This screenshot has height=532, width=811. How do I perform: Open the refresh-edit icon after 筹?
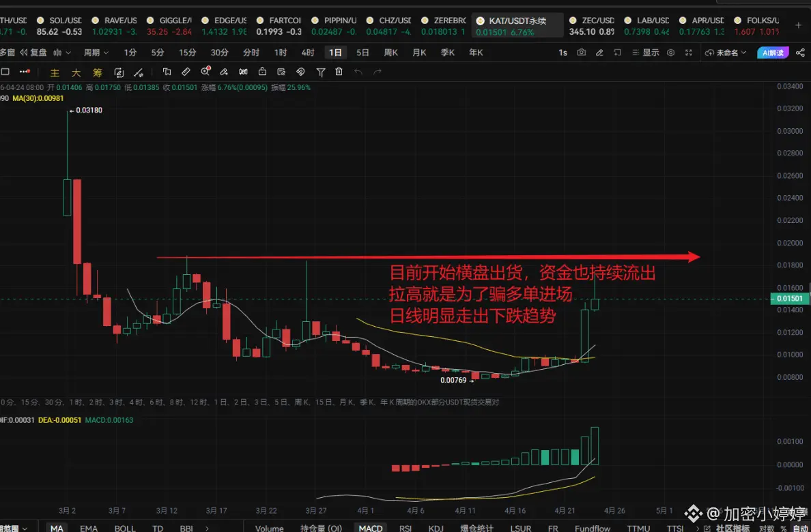pos(119,72)
